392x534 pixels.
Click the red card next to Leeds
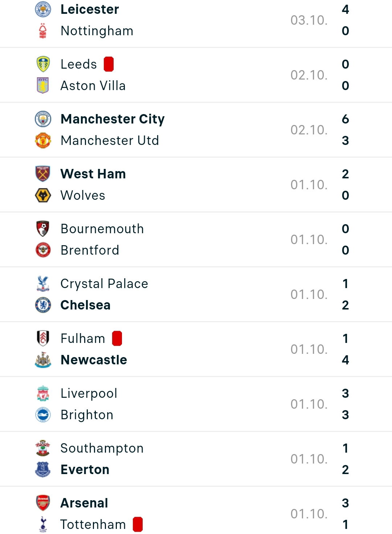(x=109, y=64)
